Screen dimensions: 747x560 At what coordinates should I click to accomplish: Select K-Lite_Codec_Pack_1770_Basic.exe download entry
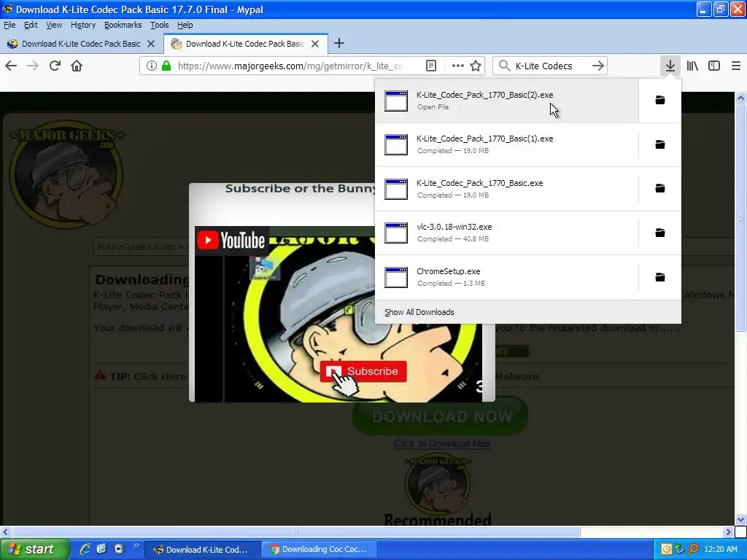pyautogui.click(x=507, y=189)
